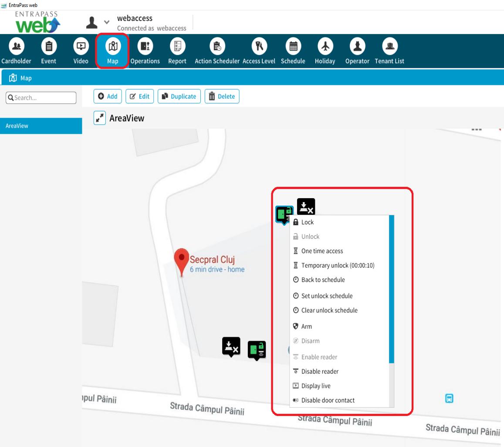The image size is (504, 447).
Task: Click the context menu blue scrollbar
Action: tap(391, 288)
